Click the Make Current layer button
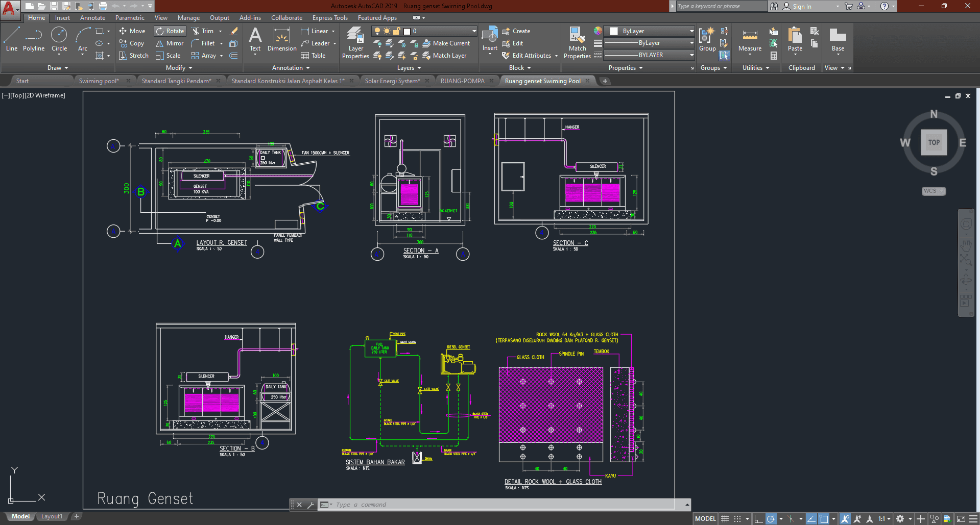Screen dimensions: 980x525 pyautogui.click(x=446, y=43)
